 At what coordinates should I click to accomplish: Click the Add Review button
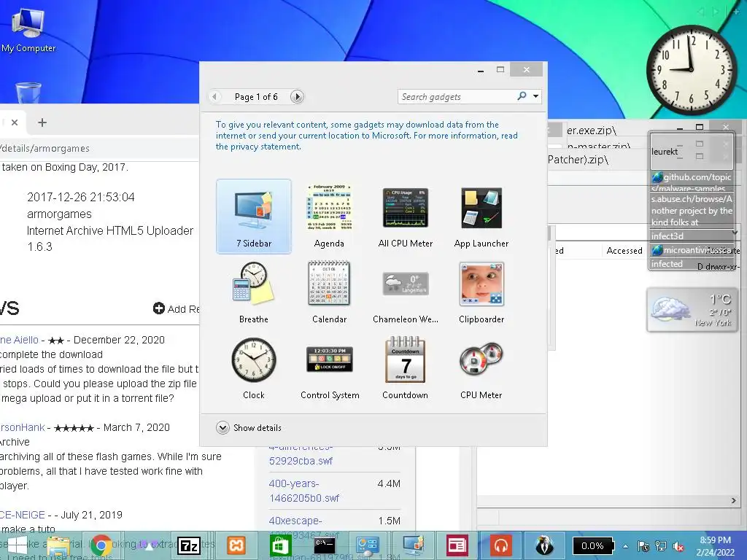pyautogui.click(x=176, y=308)
